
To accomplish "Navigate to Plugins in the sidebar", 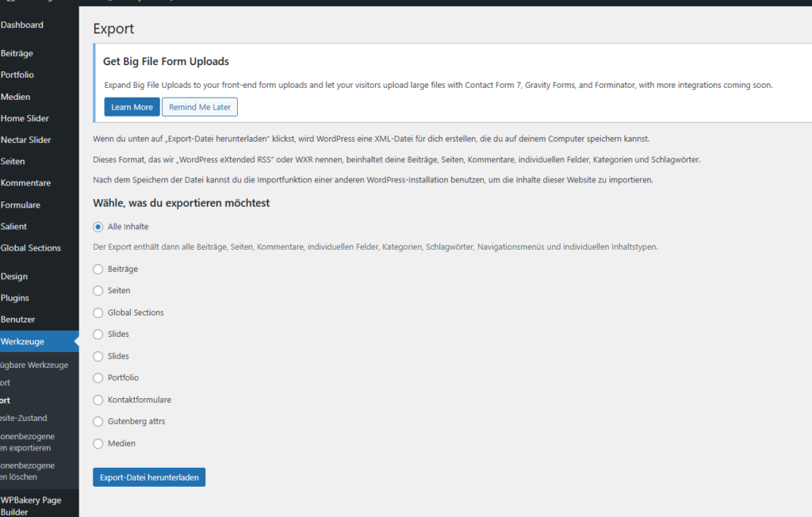I will [15, 298].
